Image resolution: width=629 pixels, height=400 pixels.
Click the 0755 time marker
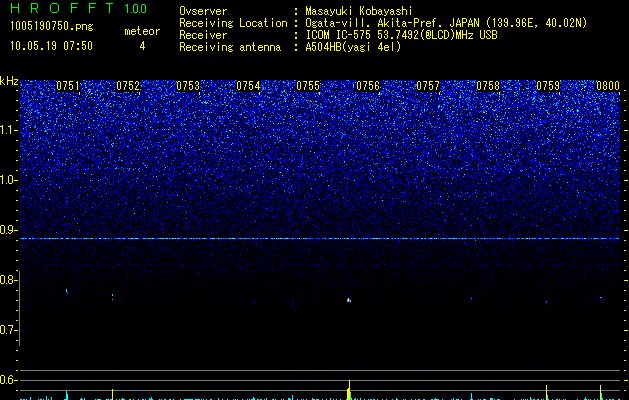pyautogui.click(x=308, y=86)
